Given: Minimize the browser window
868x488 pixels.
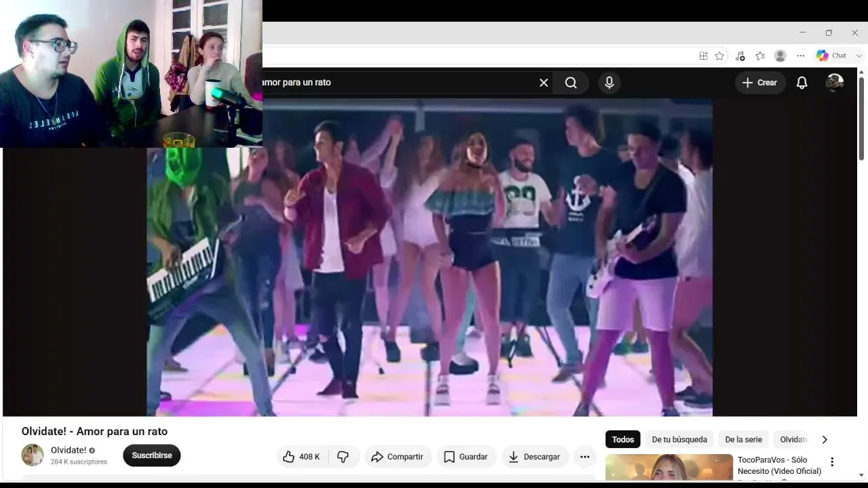Looking at the screenshot, I should (802, 33).
